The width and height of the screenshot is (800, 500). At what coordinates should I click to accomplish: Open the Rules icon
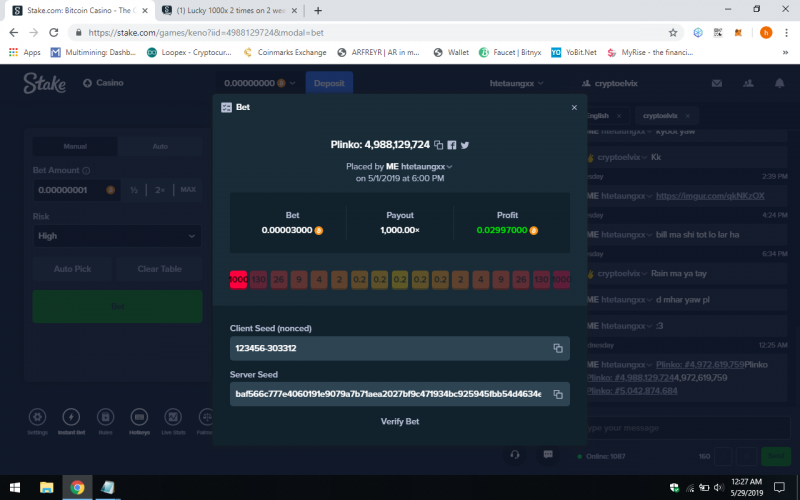105,417
